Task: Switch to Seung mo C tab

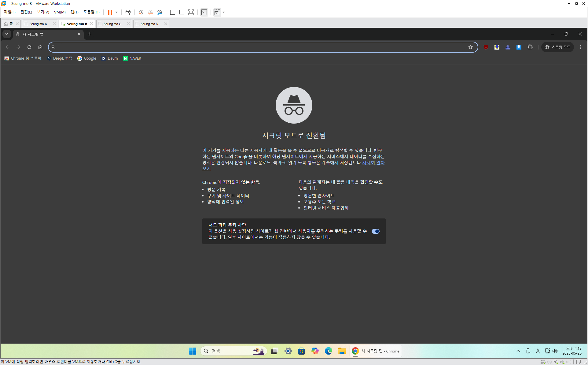Action: click(112, 24)
